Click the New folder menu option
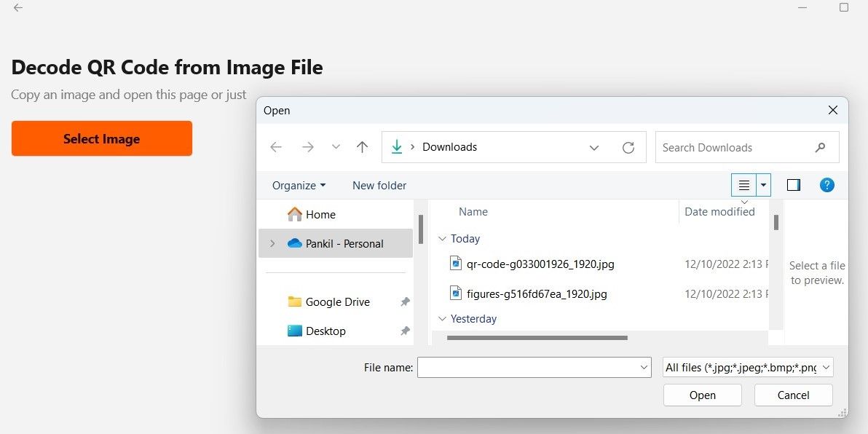 point(379,185)
